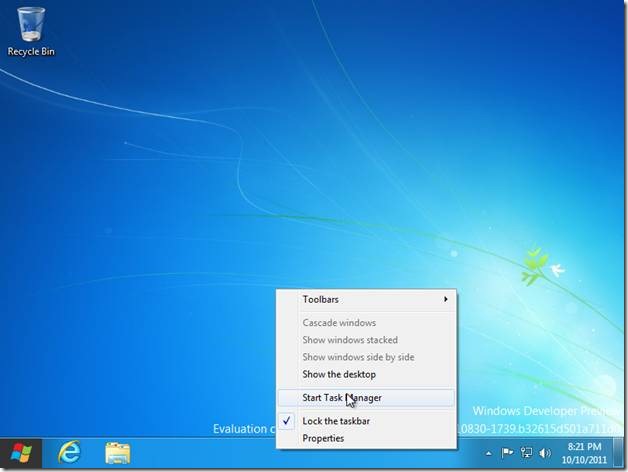The height and width of the screenshot is (472, 628).
Task: Open Windows Explorer folder icon on taskbar
Action: [117, 453]
